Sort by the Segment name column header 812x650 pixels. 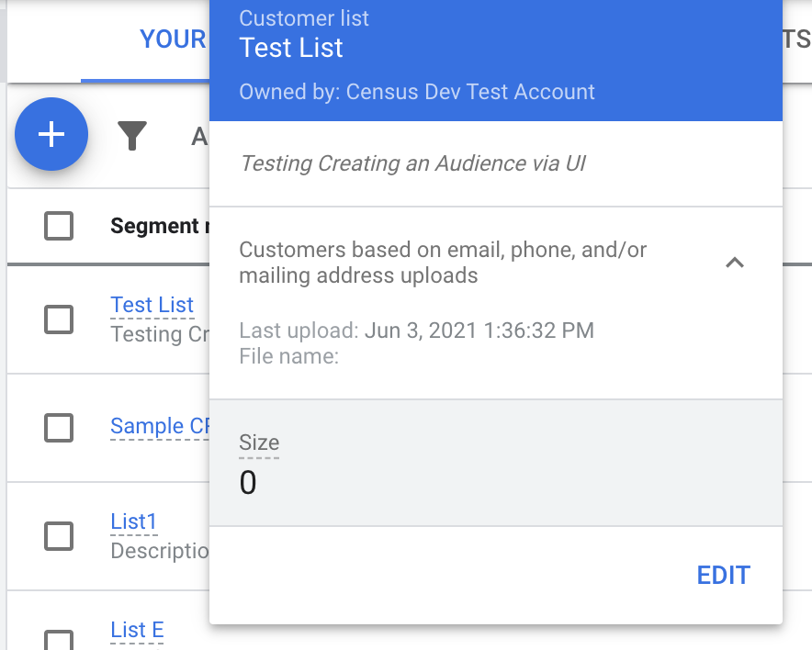coord(154,226)
